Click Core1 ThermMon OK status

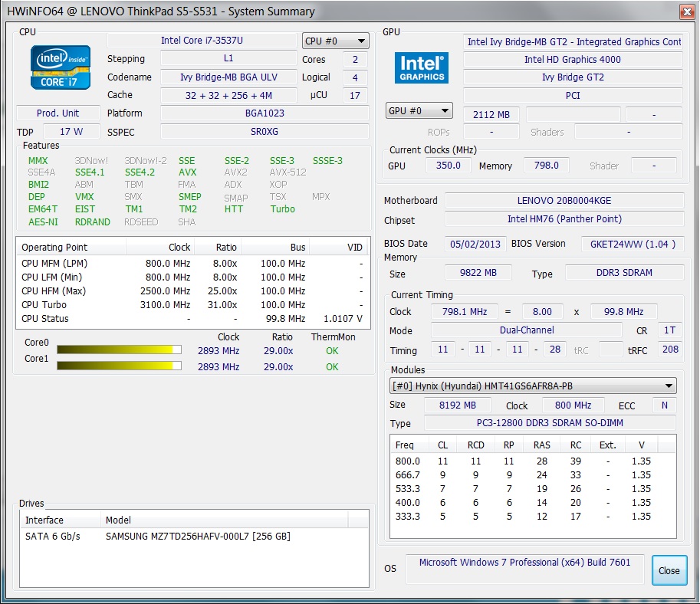point(332,367)
